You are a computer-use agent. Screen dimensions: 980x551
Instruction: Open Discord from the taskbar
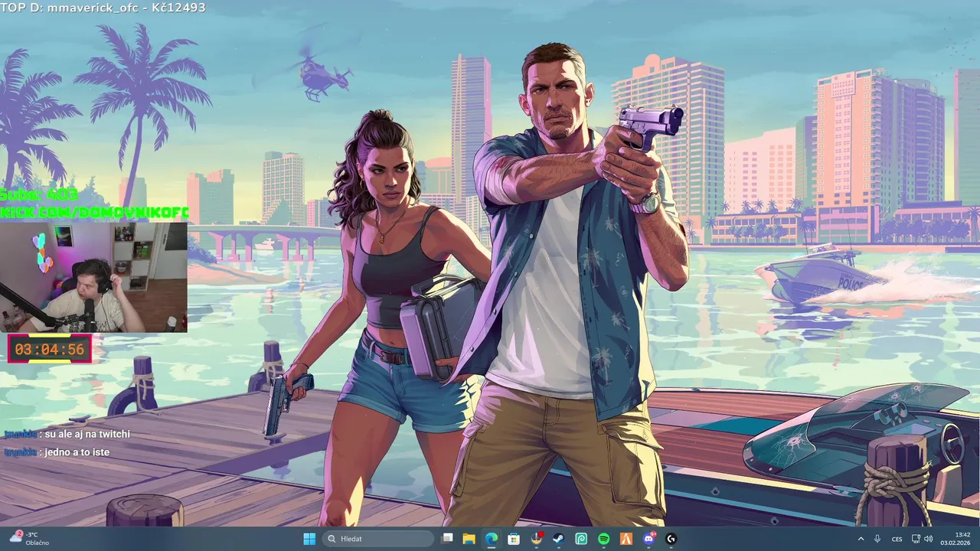click(x=649, y=539)
